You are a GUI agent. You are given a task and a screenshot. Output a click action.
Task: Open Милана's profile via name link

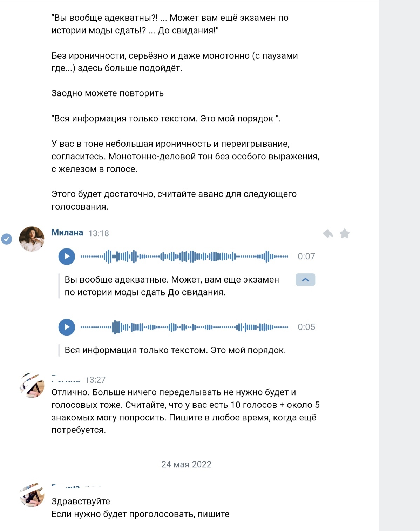tap(67, 233)
